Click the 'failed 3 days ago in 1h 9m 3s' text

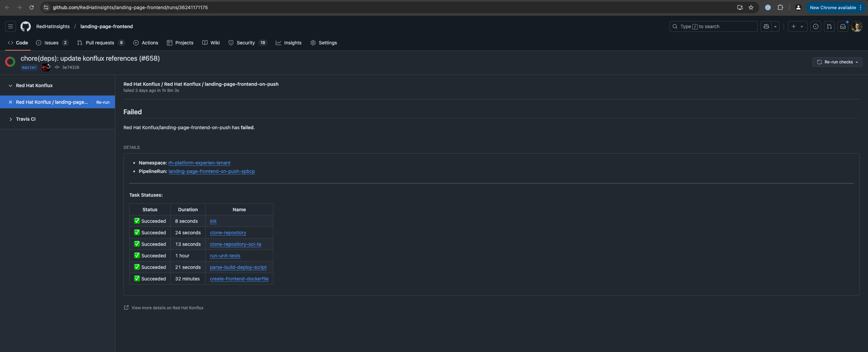(x=151, y=91)
